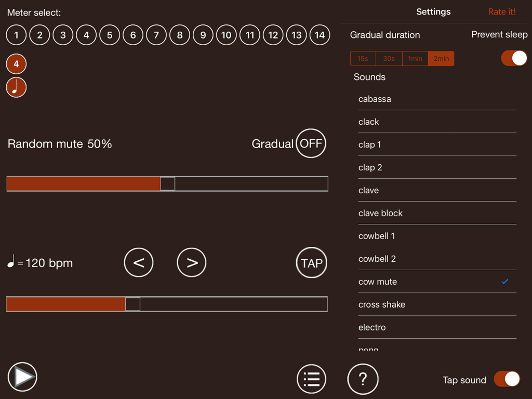Turn off the Prevent sleep switch
Image resolution: width=532 pixels, height=399 pixels.
(x=514, y=58)
